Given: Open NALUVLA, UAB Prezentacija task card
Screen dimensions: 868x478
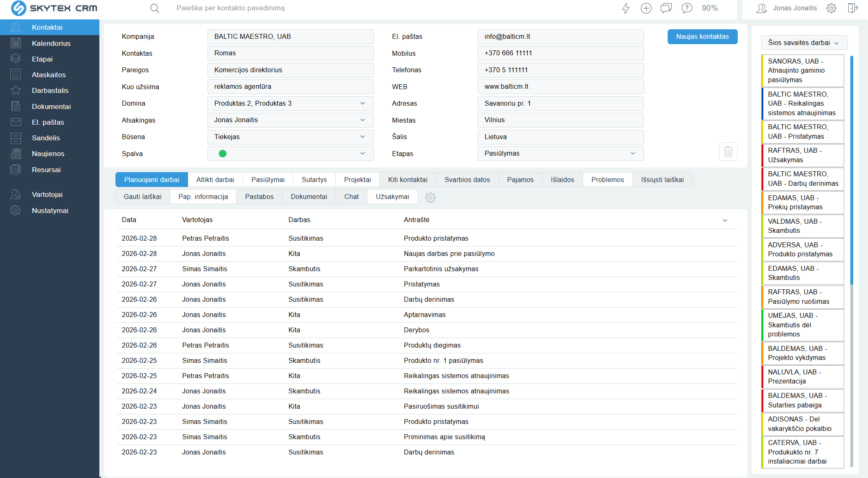Looking at the screenshot, I should (x=802, y=377).
